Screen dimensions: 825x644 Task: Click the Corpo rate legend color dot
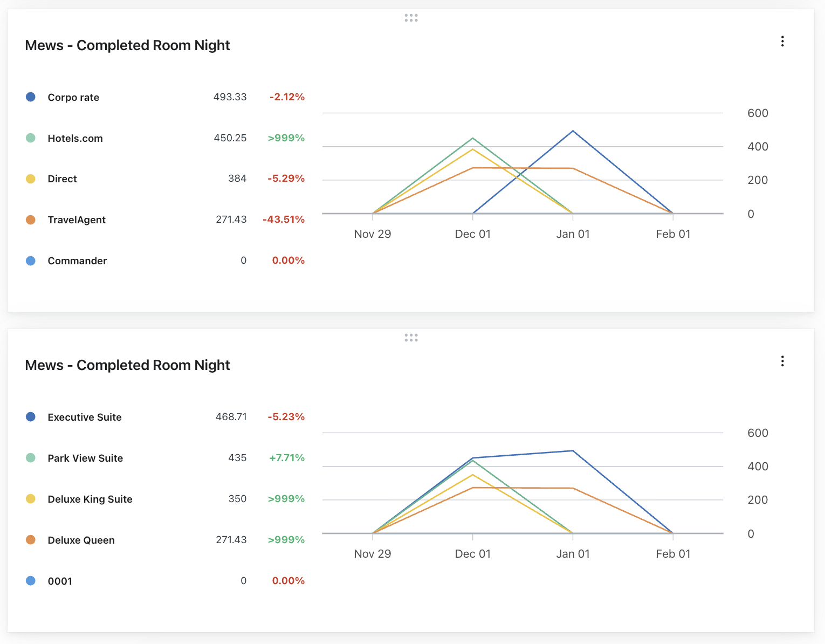click(31, 97)
